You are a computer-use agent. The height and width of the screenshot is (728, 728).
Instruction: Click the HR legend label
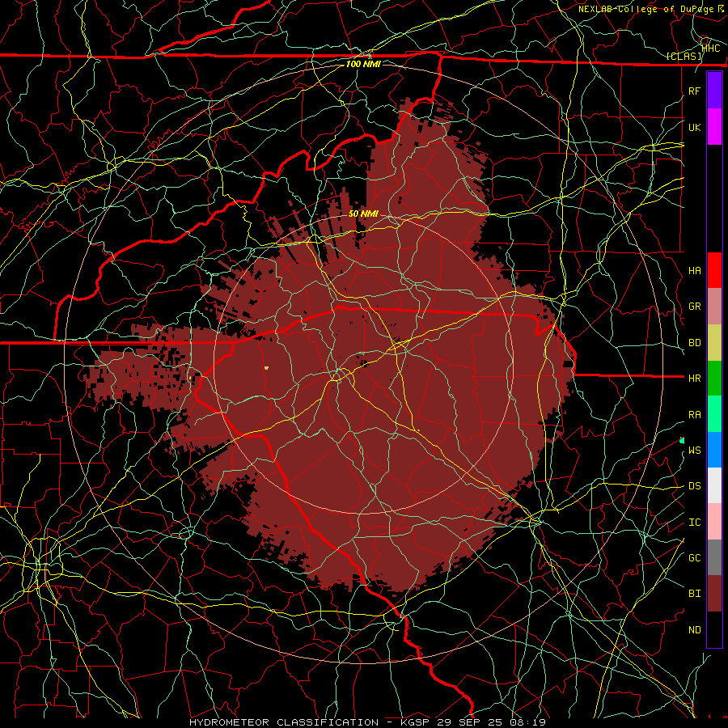(x=695, y=379)
